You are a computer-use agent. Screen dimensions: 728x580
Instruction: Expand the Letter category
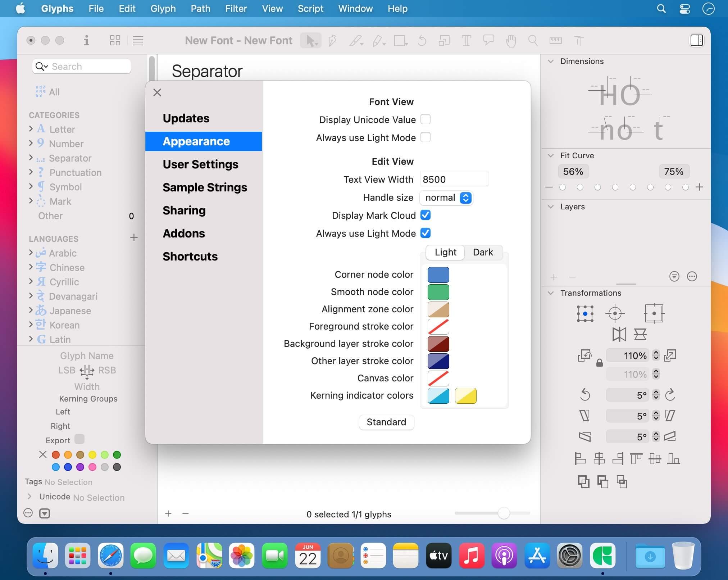(31, 129)
